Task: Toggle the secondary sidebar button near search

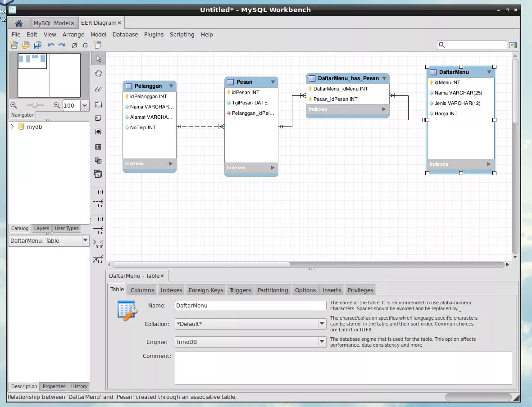Action: [x=513, y=45]
